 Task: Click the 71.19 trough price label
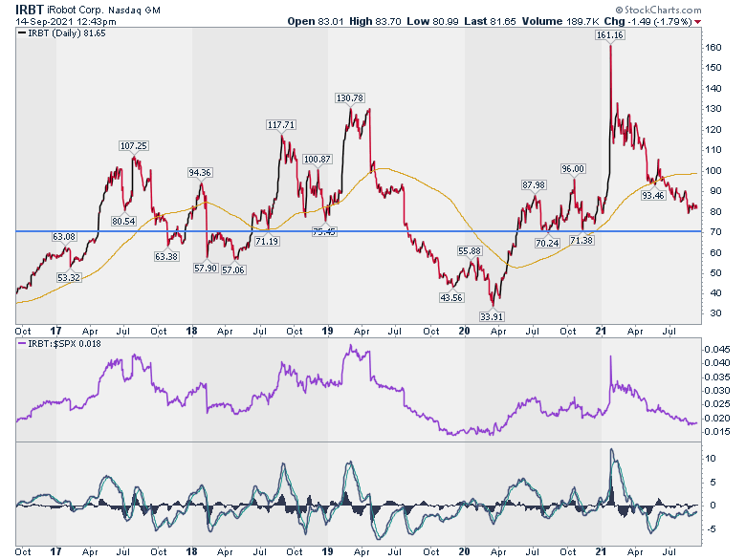tap(267, 242)
